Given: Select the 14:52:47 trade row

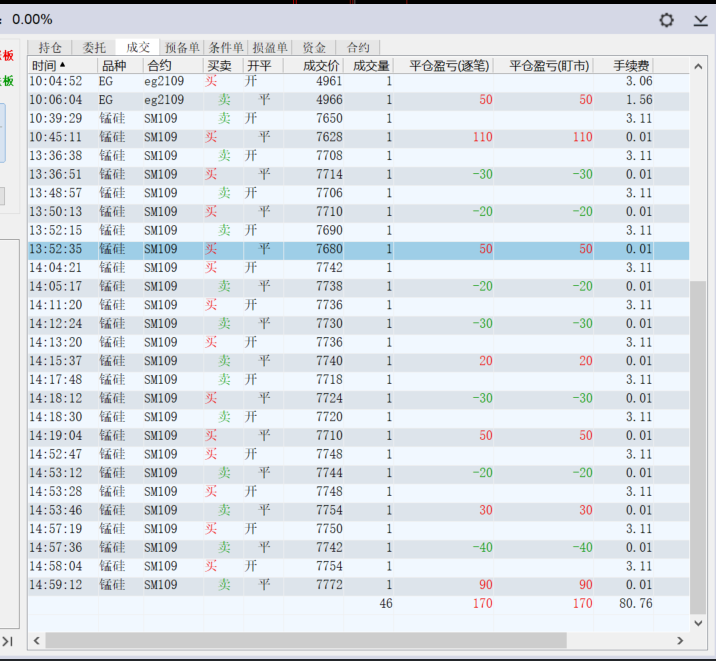Looking at the screenshot, I should pos(358,454).
